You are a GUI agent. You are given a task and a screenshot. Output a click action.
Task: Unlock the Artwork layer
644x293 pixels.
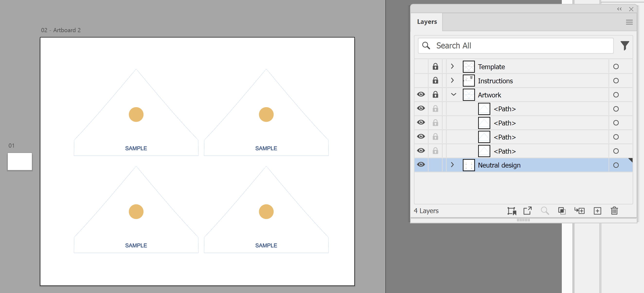click(x=435, y=95)
